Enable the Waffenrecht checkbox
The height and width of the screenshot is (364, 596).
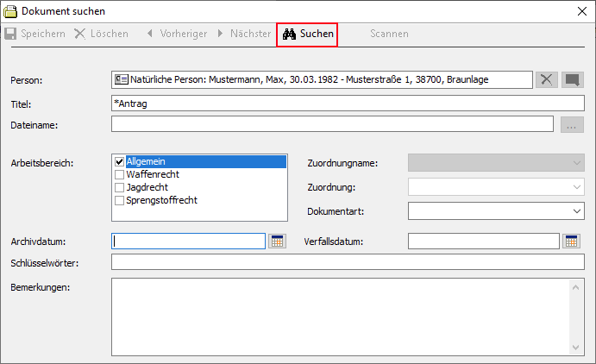pyautogui.click(x=120, y=174)
